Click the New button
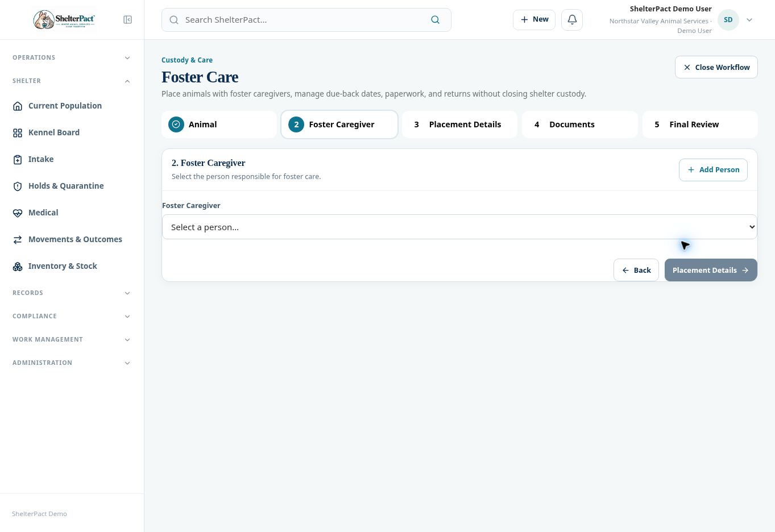Image resolution: width=775 pixels, height=532 pixels. click(x=534, y=20)
